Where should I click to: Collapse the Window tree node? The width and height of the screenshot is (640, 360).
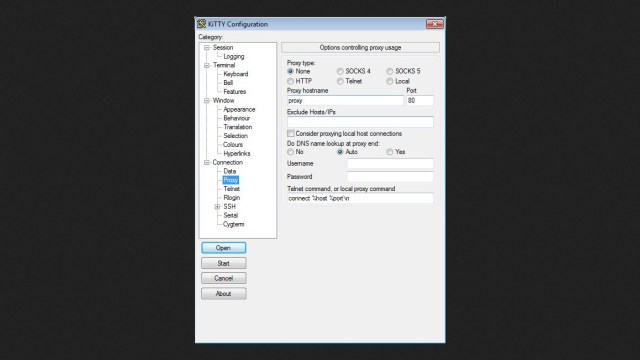[207, 100]
